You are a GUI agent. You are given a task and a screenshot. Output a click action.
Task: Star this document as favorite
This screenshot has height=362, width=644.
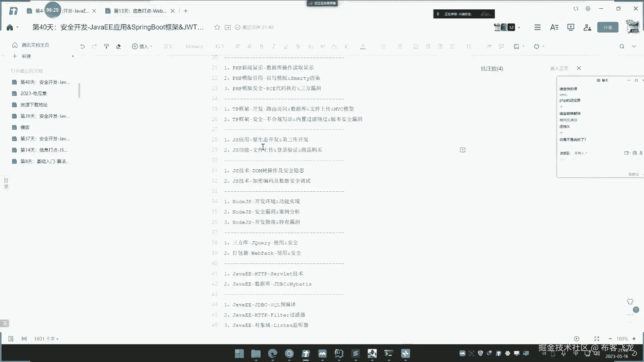[x=217, y=27]
